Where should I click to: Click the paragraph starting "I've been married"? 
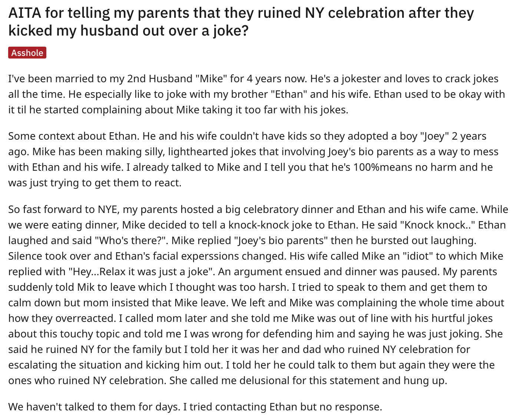pos(257,94)
